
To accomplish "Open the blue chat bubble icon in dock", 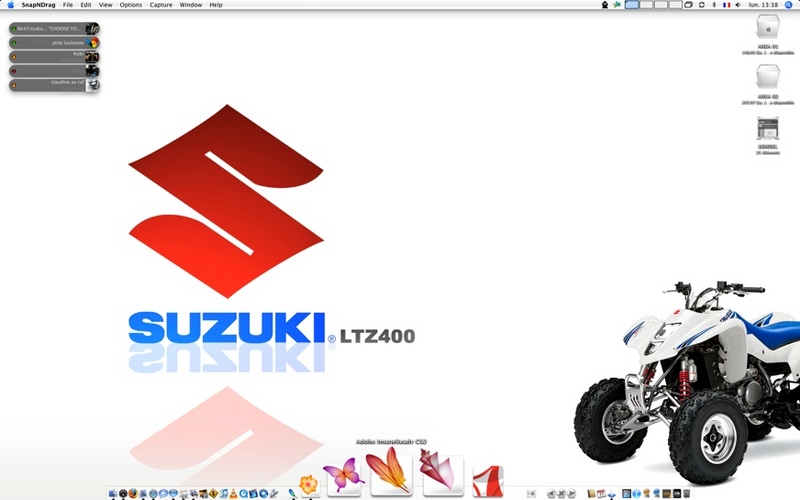I will tap(163, 493).
